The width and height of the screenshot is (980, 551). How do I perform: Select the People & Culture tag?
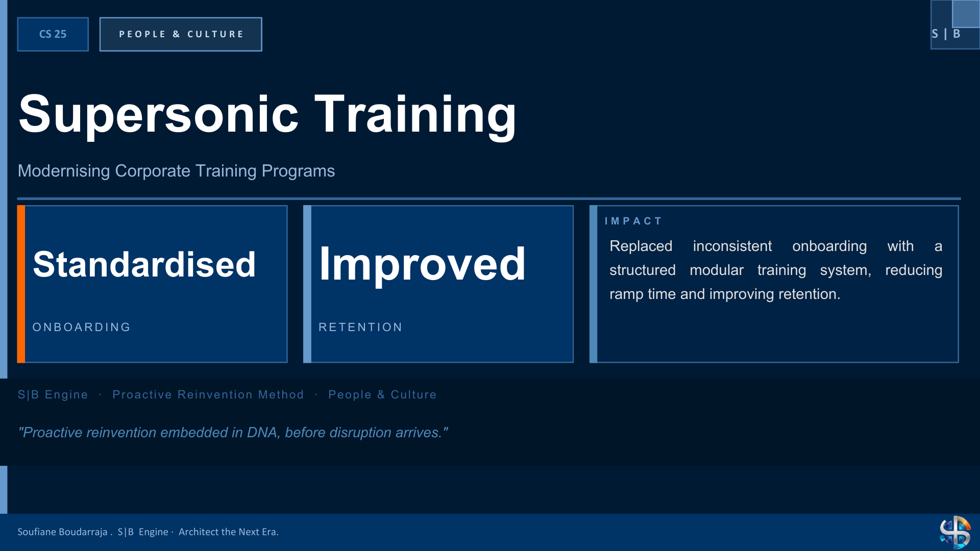click(x=181, y=34)
